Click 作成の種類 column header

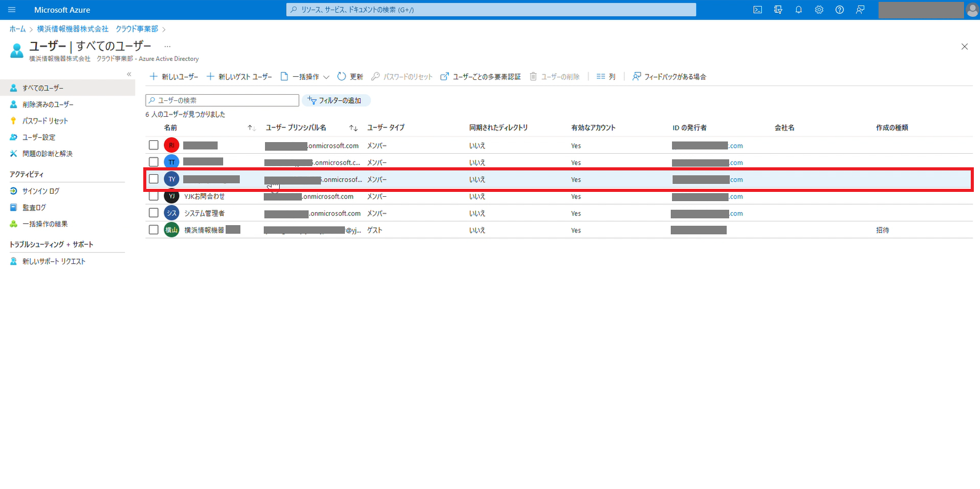892,128
